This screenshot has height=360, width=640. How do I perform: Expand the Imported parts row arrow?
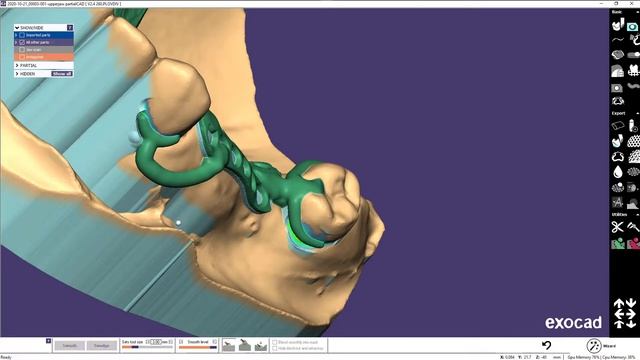pos(16,35)
